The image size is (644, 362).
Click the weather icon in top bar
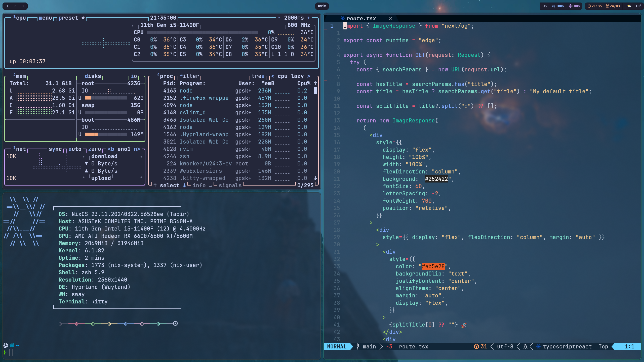[x=629, y=6]
